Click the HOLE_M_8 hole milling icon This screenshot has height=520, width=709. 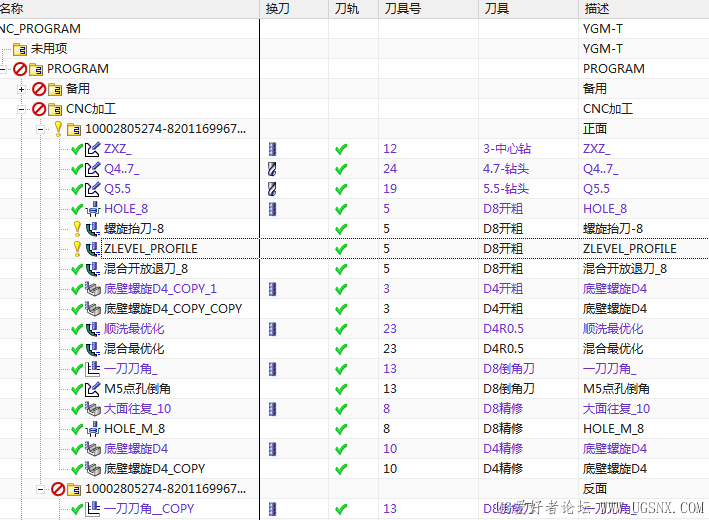pyautogui.click(x=93, y=429)
